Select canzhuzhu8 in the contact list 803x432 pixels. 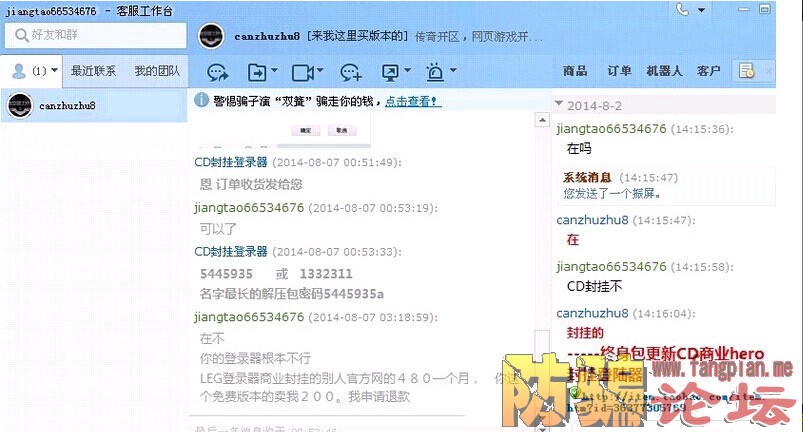click(67, 106)
